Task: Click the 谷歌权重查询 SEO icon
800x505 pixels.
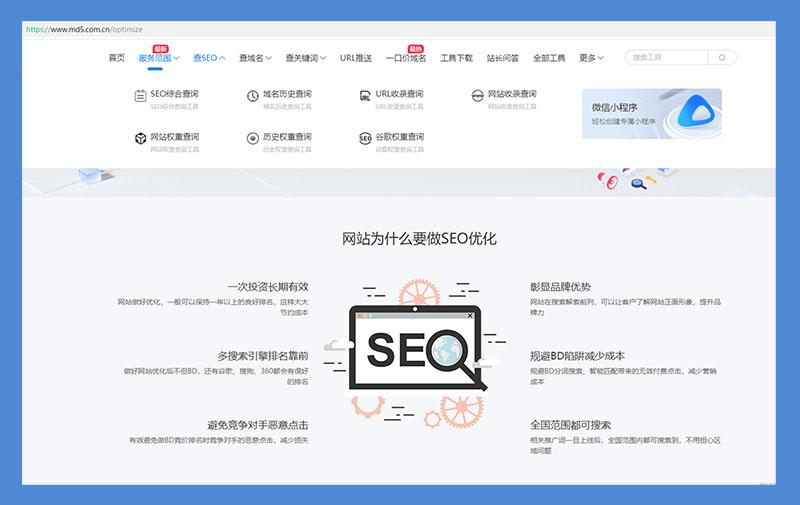Action: (x=366, y=139)
